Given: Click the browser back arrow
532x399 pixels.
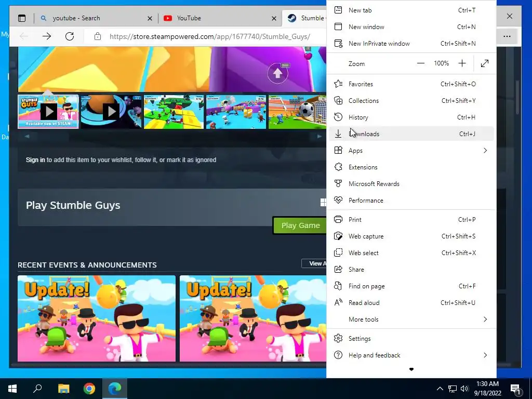Looking at the screenshot, I should [24, 36].
